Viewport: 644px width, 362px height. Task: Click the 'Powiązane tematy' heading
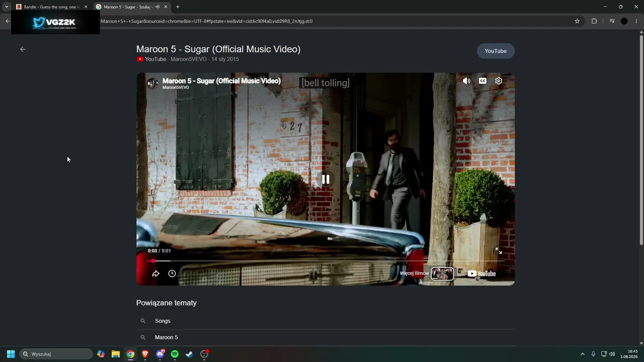coord(167,303)
